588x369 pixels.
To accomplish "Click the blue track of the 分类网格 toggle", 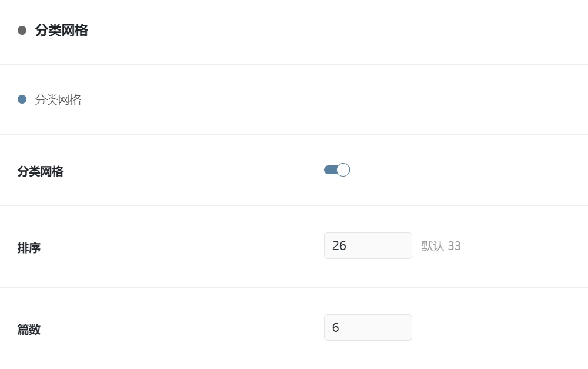I will click(x=329, y=170).
